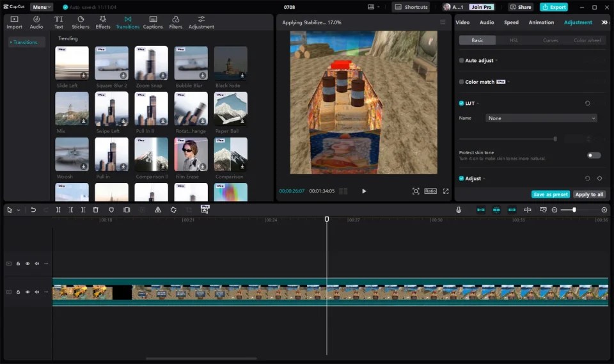Enable the Auto adjust checkbox
Image resolution: width=614 pixels, height=364 pixels.
(462, 61)
